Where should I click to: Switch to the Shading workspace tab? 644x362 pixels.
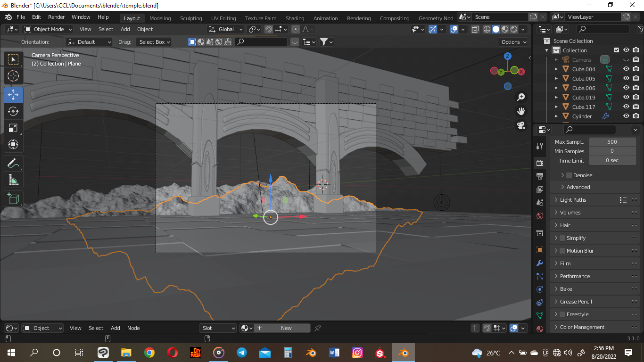click(295, 18)
